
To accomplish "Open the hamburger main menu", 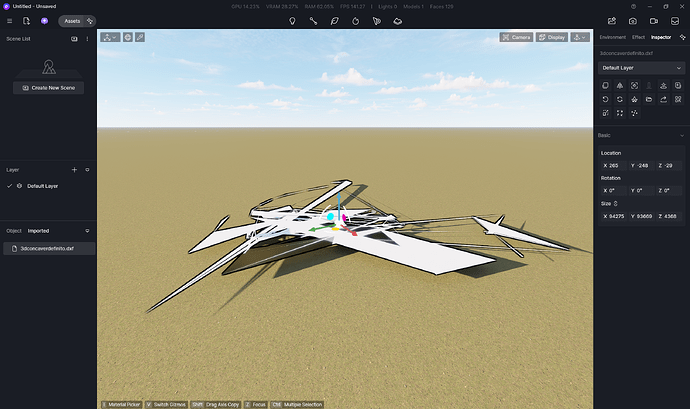I will click(x=10, y=20).
